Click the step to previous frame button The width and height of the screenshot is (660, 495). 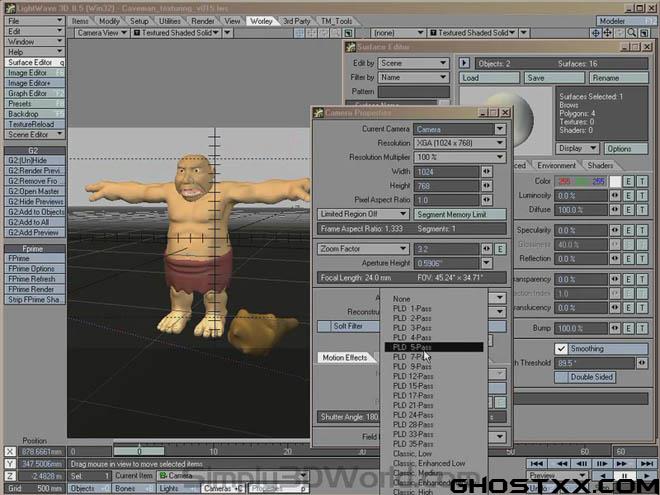pos(582,463)
